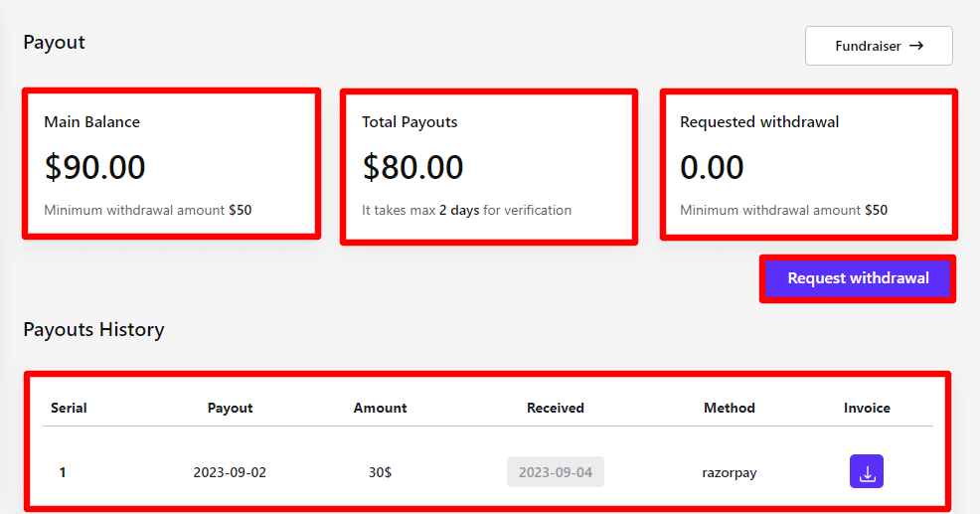Image resolution: width=980 pixels, height=514 pixels.
Task: Click the 2023-09-04 received date badge
Action: [555, 472]
